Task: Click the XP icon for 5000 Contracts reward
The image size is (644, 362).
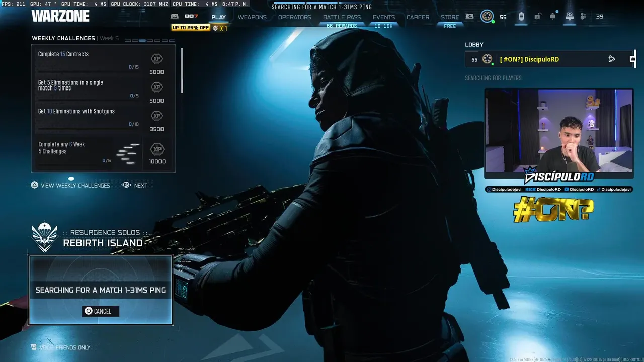Action: pyautogui.click(x=157, y=59)
